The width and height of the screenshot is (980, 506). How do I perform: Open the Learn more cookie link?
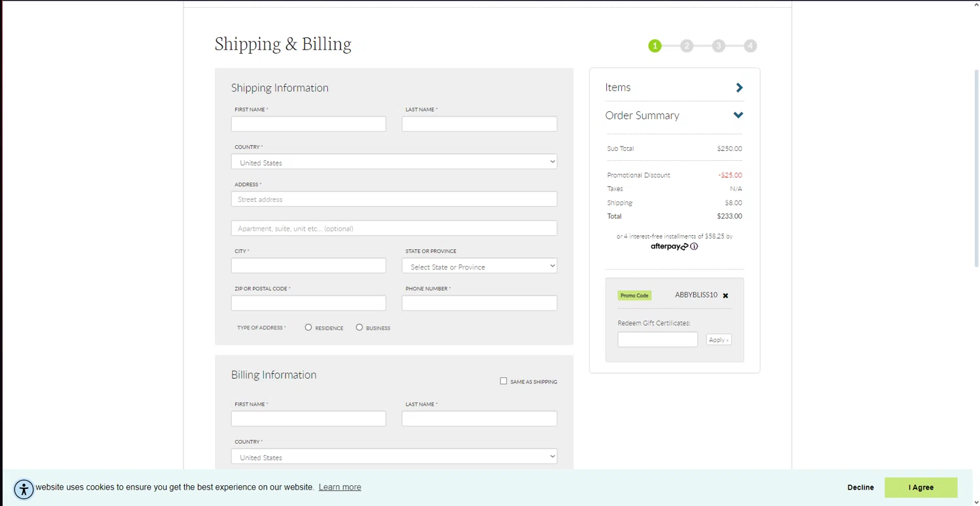coord(340,487)
